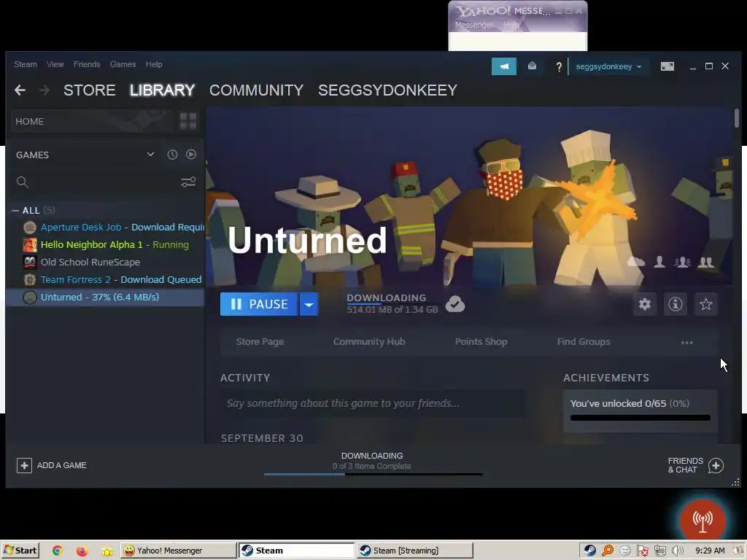The height and width of the screenshot is (560, 747).
Task: Open downloads via bottom progress bar
Action: (373, 474)
